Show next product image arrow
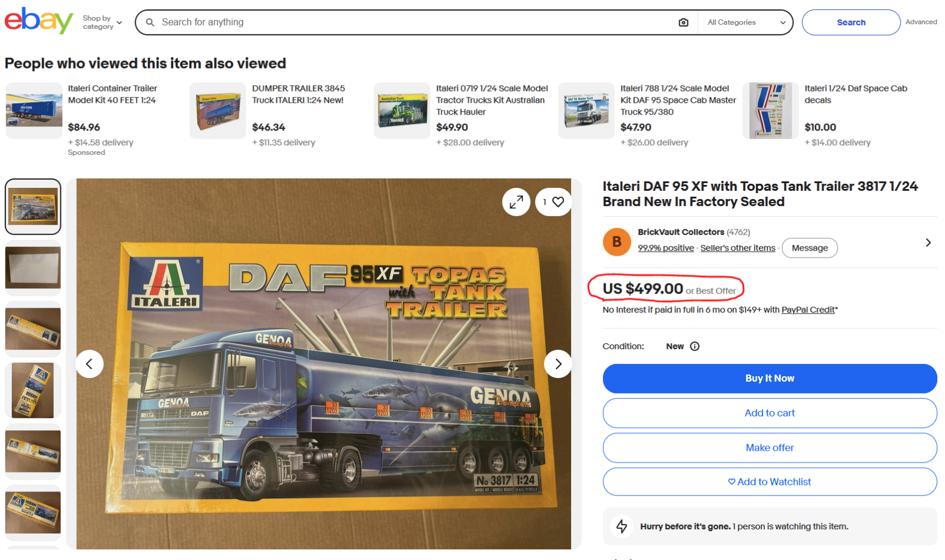The image size is (945, 560). pyautogui.click(x=558, y=364)
